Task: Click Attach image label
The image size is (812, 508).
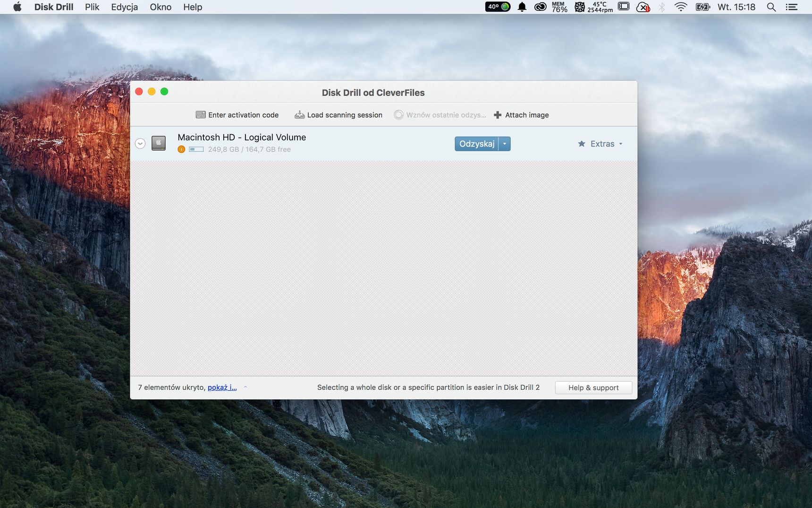Action: [x=527, y=115]
